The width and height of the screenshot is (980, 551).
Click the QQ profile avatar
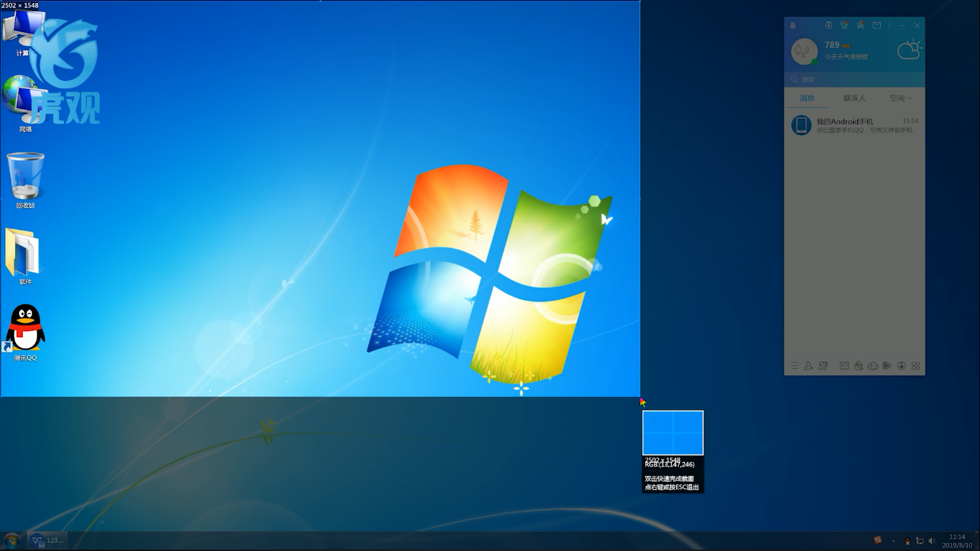[x=804, y=51]
